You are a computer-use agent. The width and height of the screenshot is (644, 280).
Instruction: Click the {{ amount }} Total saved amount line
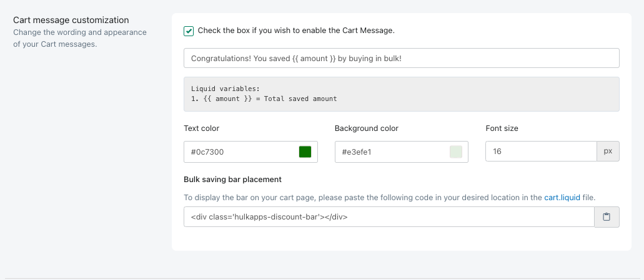264,99
